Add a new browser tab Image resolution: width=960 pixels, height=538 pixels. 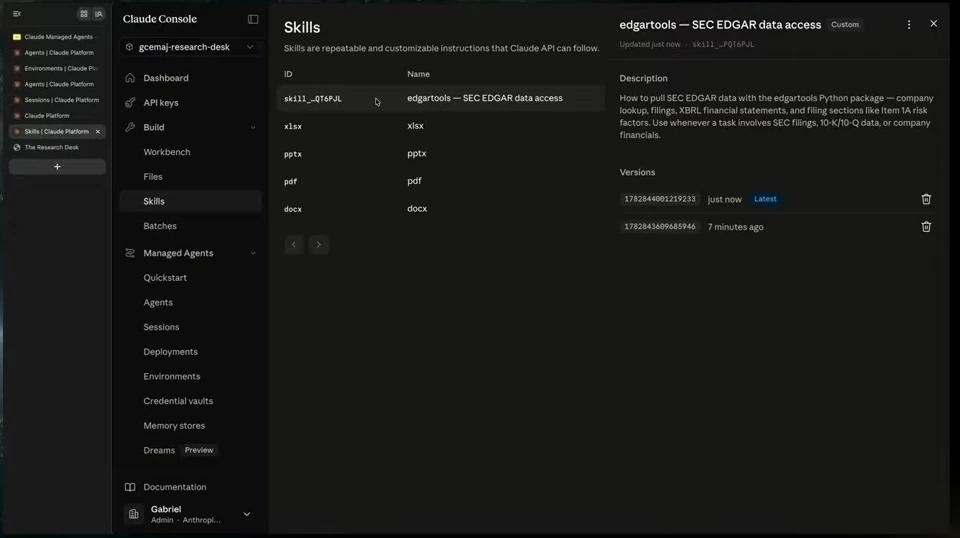click(57, 166)
